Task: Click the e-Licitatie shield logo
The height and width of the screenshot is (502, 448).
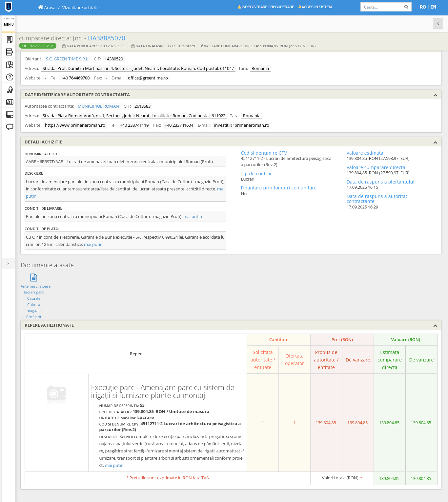Action: click(9, 7)
